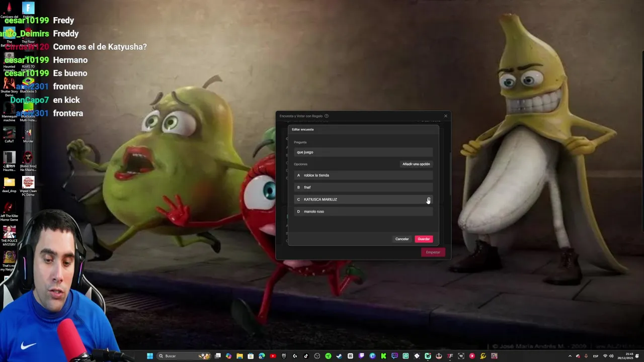Select option D 'manolo ruso' field
The image size is (644, 362).
click(363, 211)
